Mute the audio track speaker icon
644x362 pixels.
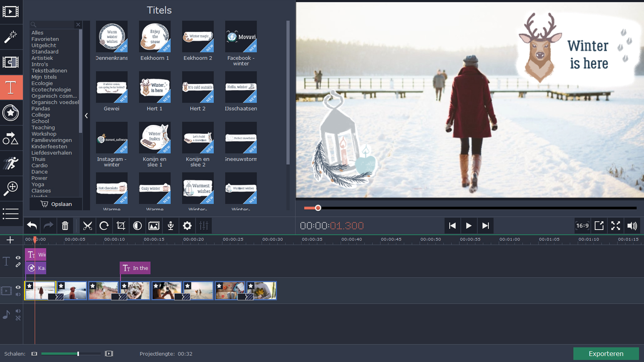(x=18, y=311)
